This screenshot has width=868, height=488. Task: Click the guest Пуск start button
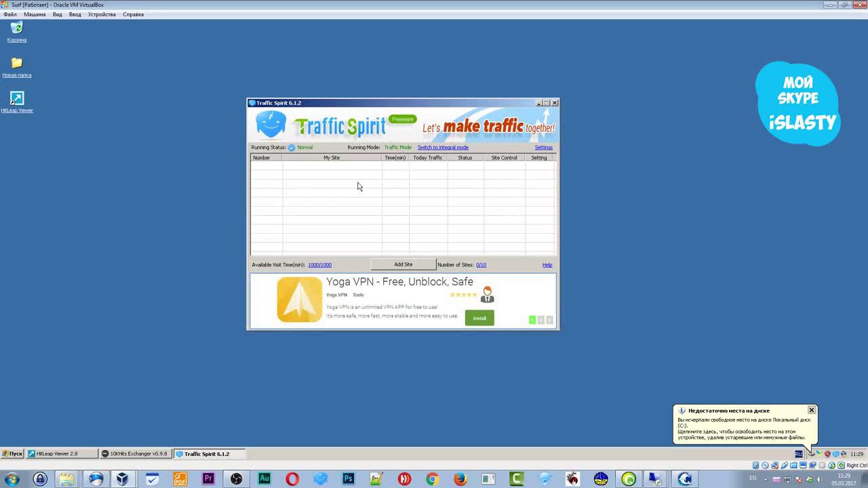tap(12, 453)
